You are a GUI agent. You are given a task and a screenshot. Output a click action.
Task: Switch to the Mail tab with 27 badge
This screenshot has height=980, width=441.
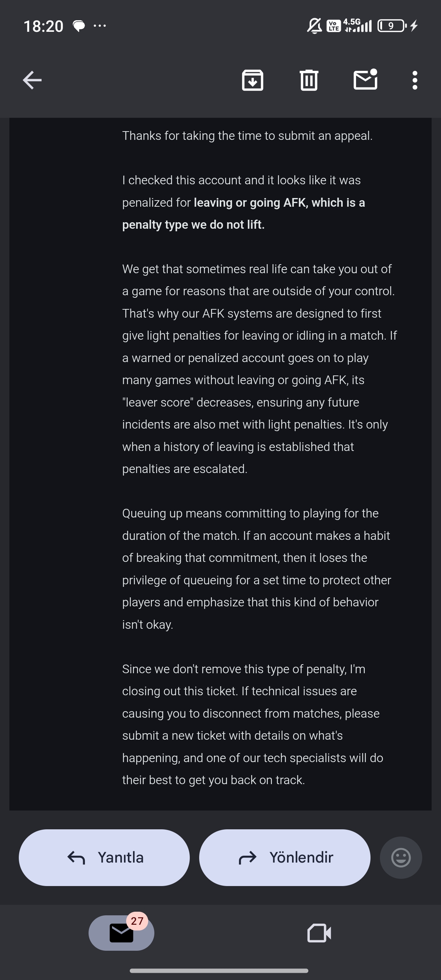121,933
